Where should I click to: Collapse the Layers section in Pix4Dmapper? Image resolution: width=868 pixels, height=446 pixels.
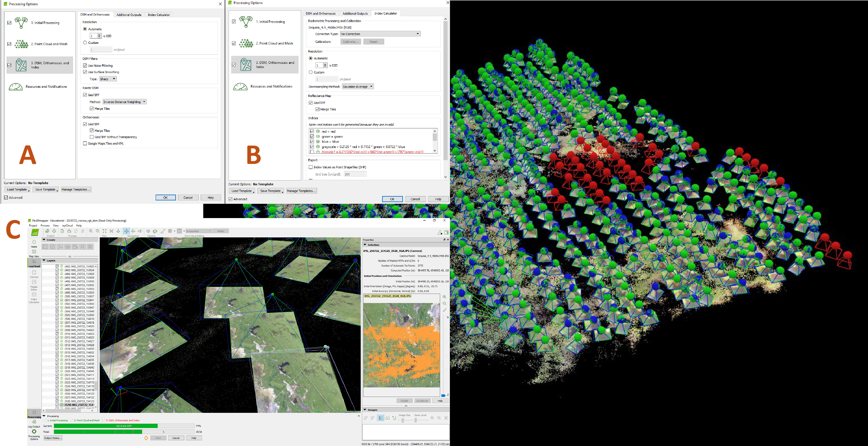click(44, 260)
